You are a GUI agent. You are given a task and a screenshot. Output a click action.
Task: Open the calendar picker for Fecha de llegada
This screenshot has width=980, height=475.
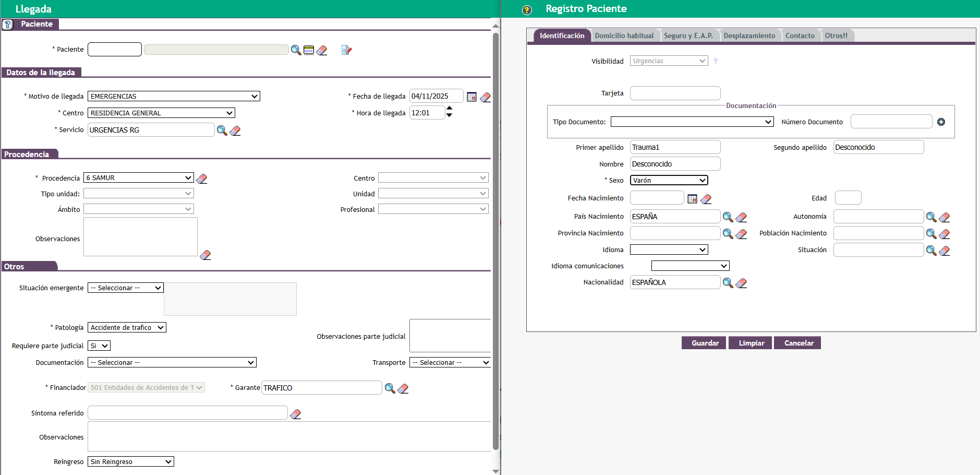click(x=471, y=97)
